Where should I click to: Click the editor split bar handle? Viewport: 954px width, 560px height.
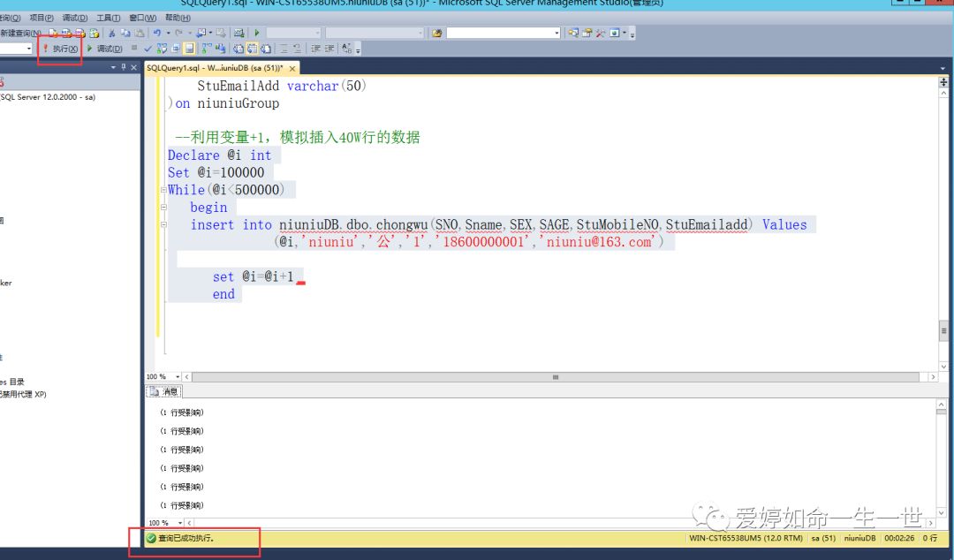943,81
